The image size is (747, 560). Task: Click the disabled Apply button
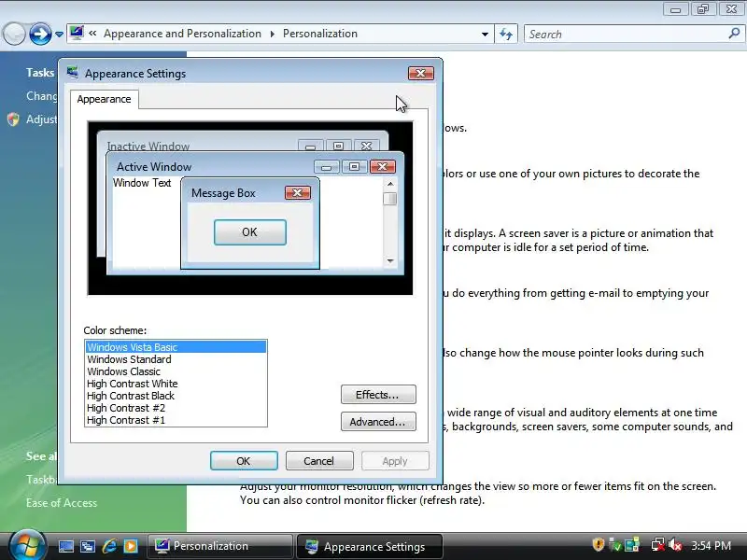395,460
